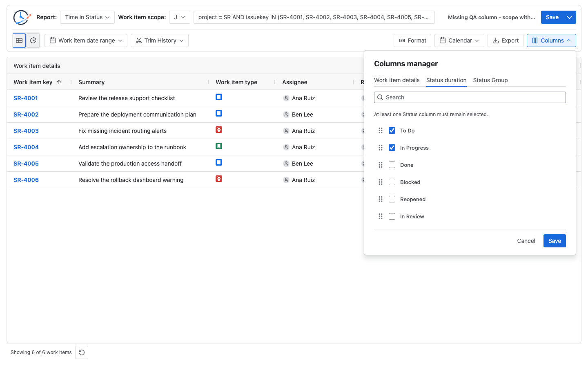Click 'Resolve the rollback dashboard warning' summary
588x368 pixels.
coord(131,180)
